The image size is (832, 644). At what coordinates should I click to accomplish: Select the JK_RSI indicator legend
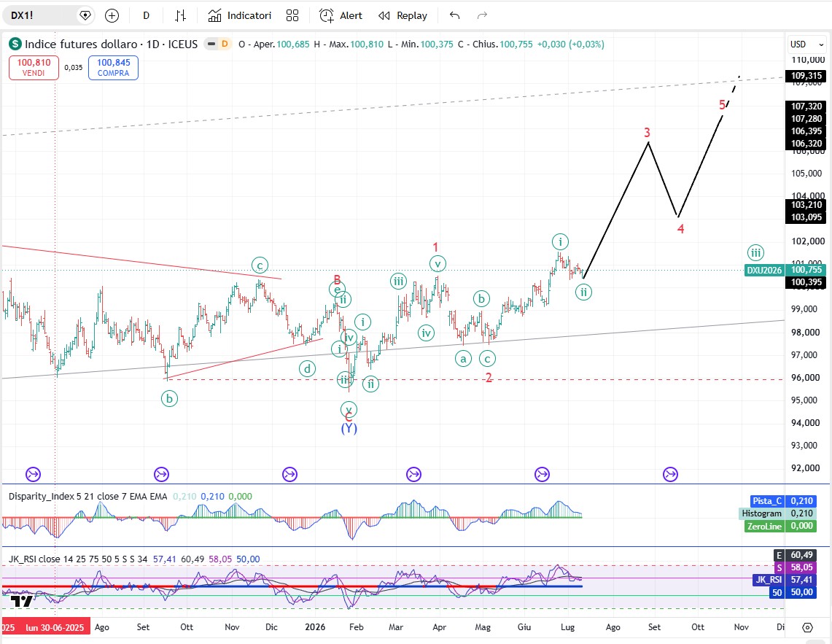(78, 559)
